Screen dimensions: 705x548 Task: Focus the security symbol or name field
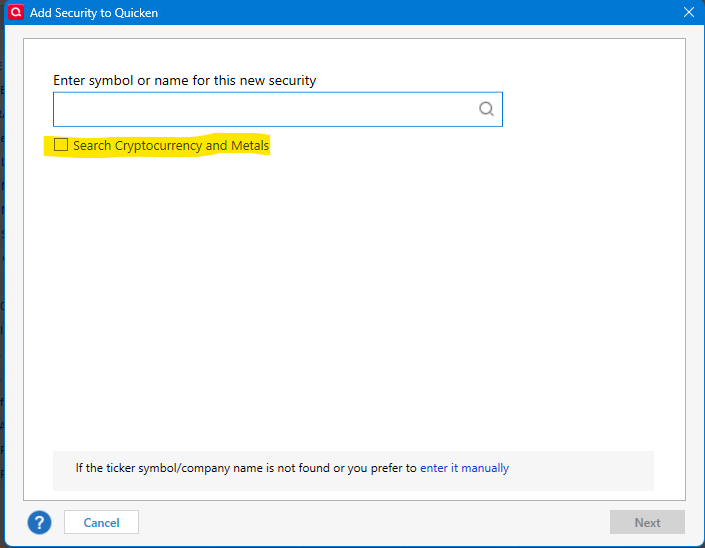pyautogui.click(x=265, y=110)
